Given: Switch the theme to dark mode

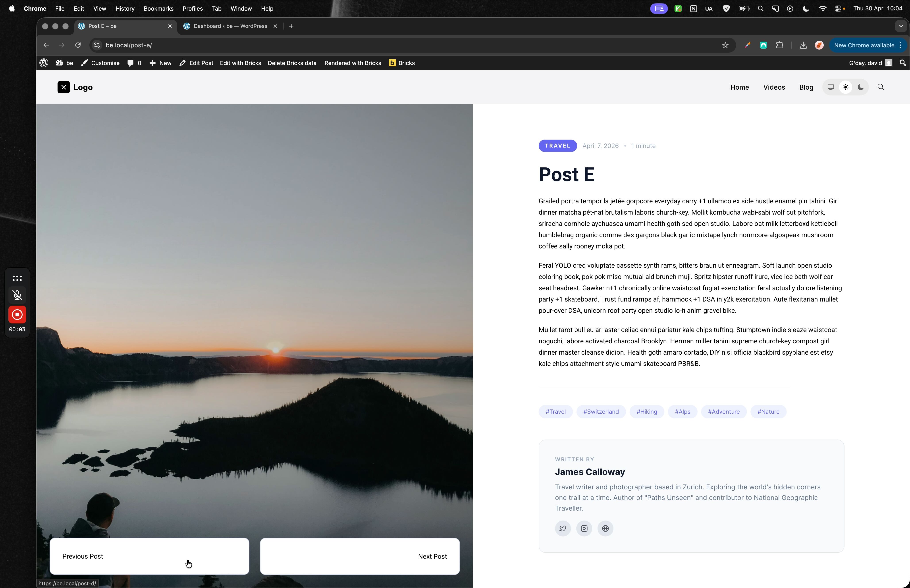Looking at the screenshot, I should point(860,87).
